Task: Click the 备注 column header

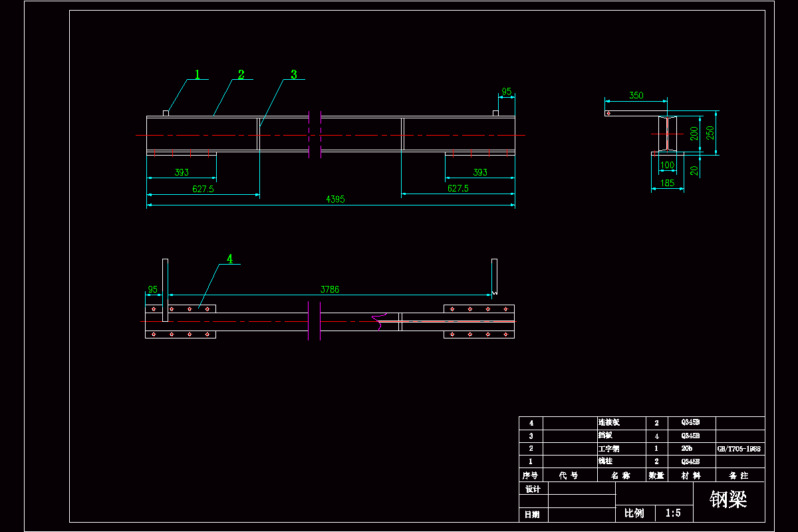Action: tap(739, 475)
